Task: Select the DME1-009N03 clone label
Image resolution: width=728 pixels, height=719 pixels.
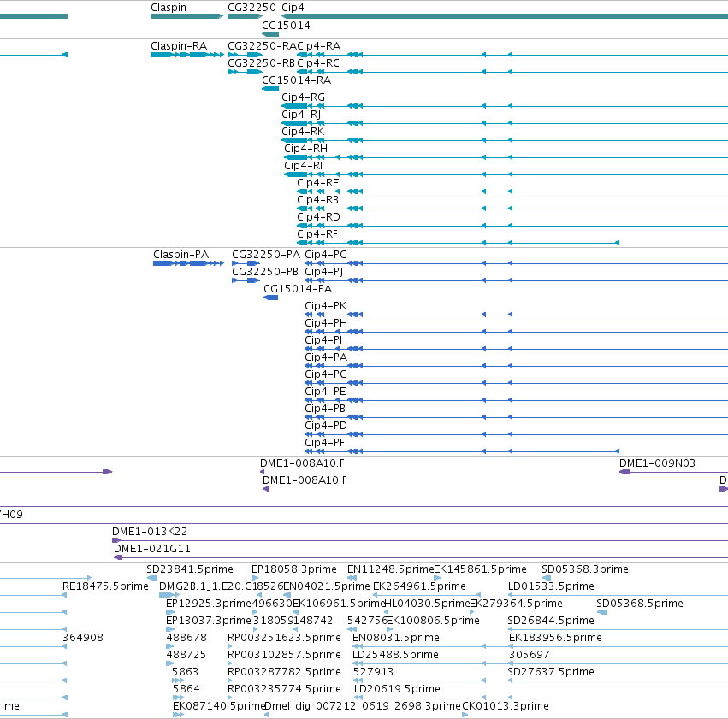Action: pyautogui.click(x=658, y=463)
